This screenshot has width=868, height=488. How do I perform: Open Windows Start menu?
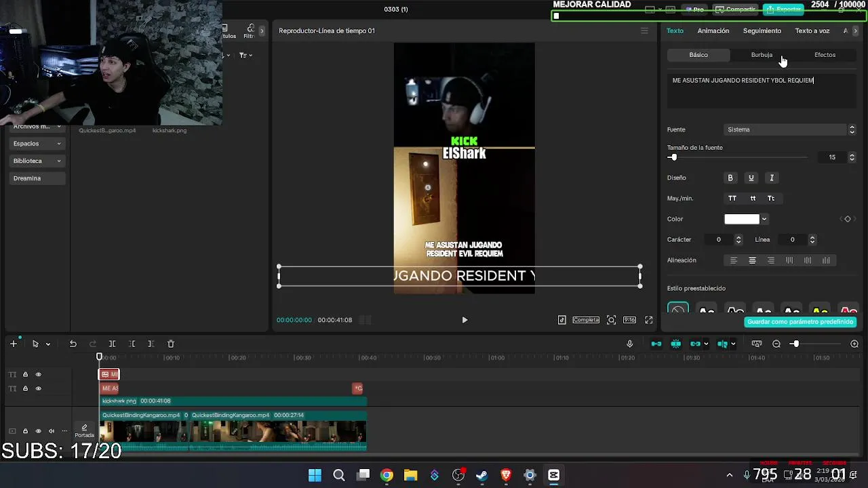click(x=315, y=475)
